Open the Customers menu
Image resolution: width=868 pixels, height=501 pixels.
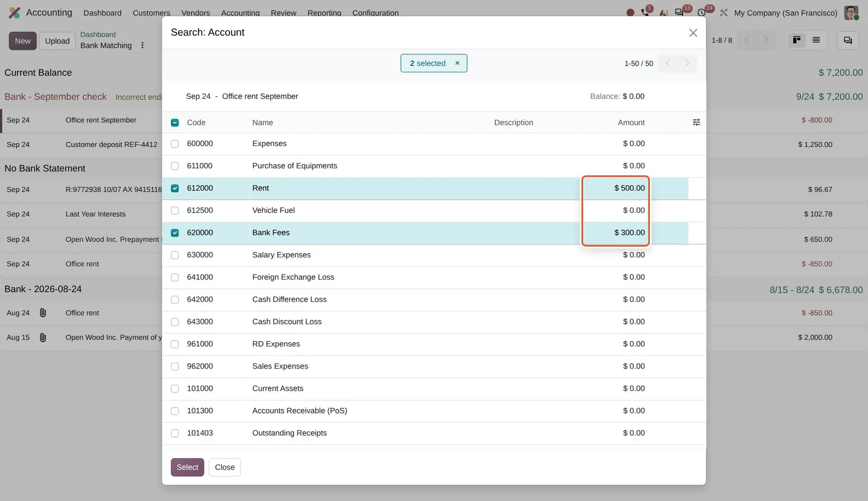pyautogui.click(x=151, y=12)
